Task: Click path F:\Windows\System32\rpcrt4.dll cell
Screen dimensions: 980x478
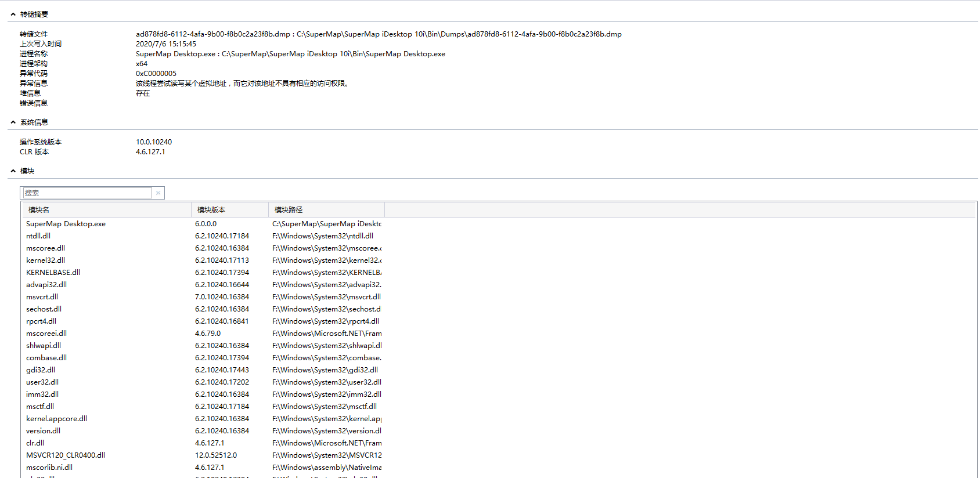Action: coord(326,321)
